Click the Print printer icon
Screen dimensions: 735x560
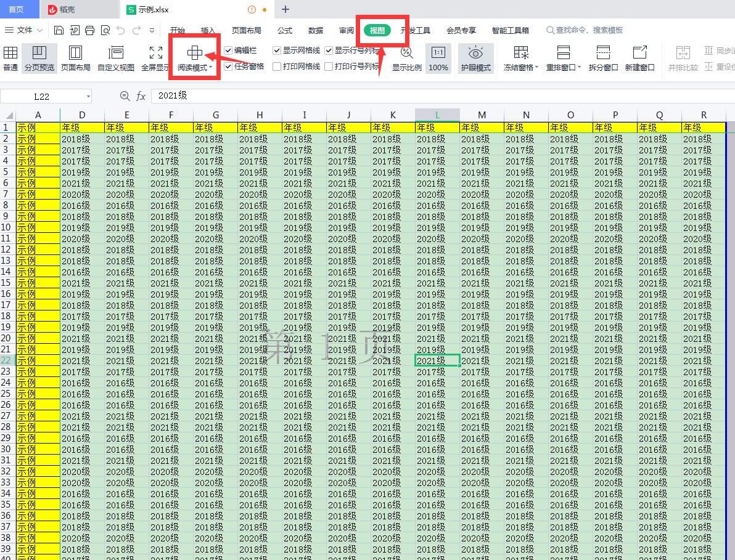click(90, 30)
